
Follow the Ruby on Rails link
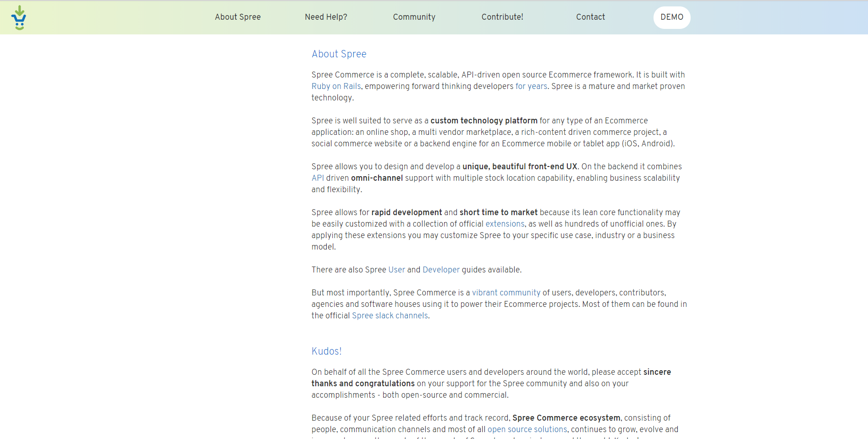(x=336, y=86)
